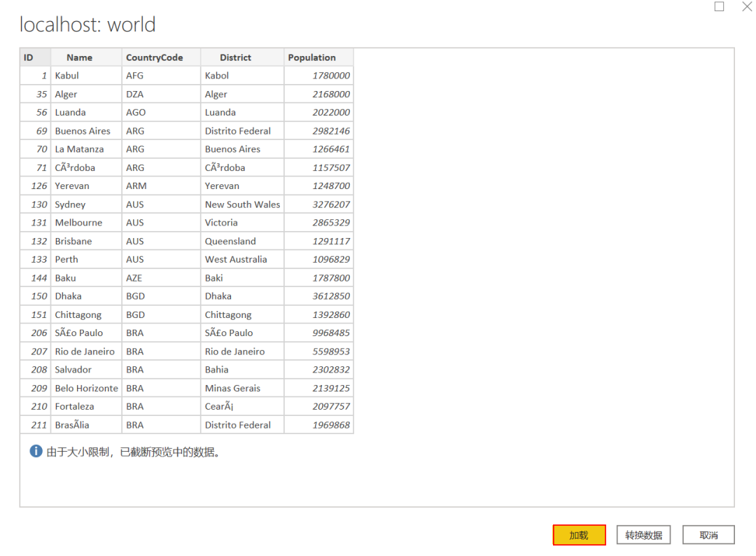This screenshot has height=556, width=756.
Task: Click the Baki district cell
Action: pos(242,278)
